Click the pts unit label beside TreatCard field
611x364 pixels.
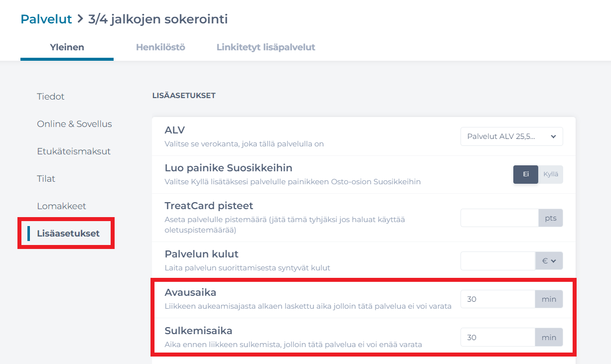click(550, 218)
